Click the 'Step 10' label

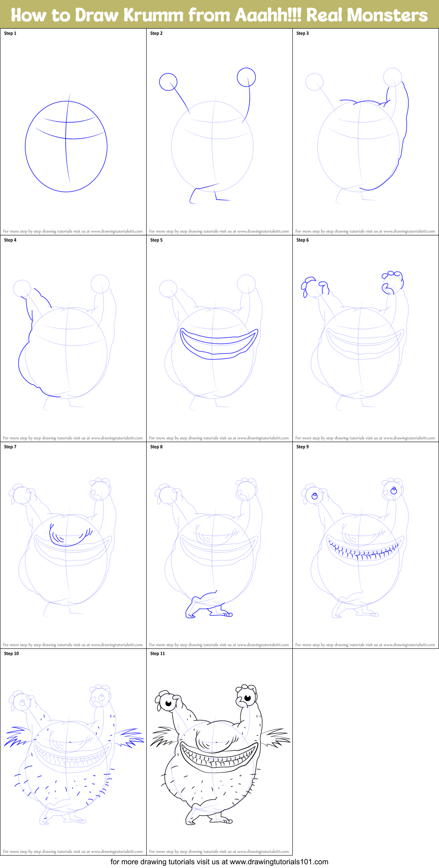point(11,653)
